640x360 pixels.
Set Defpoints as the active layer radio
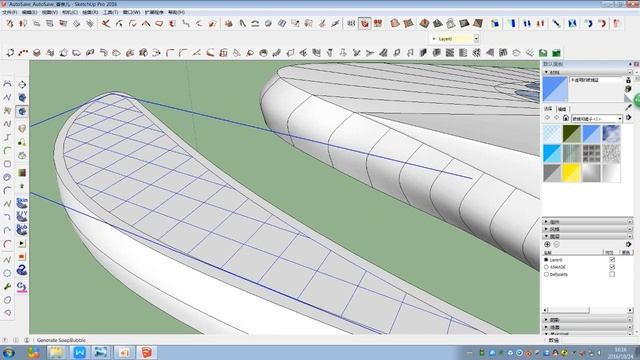(x=546, y=274)
